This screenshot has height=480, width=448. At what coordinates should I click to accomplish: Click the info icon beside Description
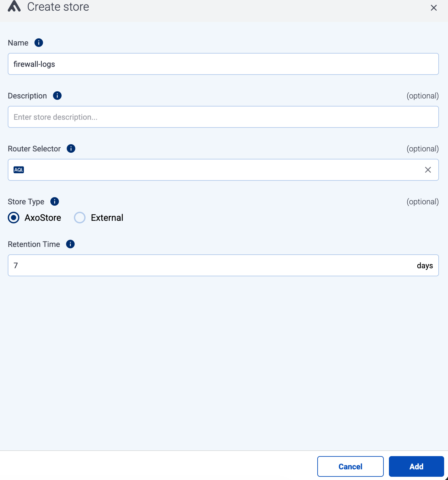click(x=57, y=96)
